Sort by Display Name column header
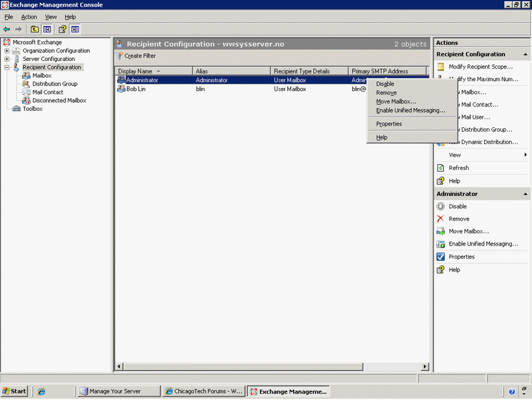 (x=154, y=71)
